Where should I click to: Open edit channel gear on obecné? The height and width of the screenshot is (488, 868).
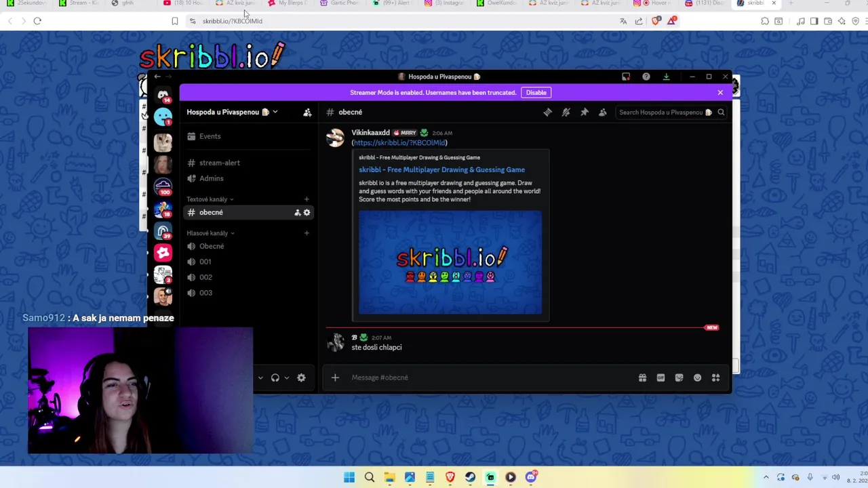[307, 213]
